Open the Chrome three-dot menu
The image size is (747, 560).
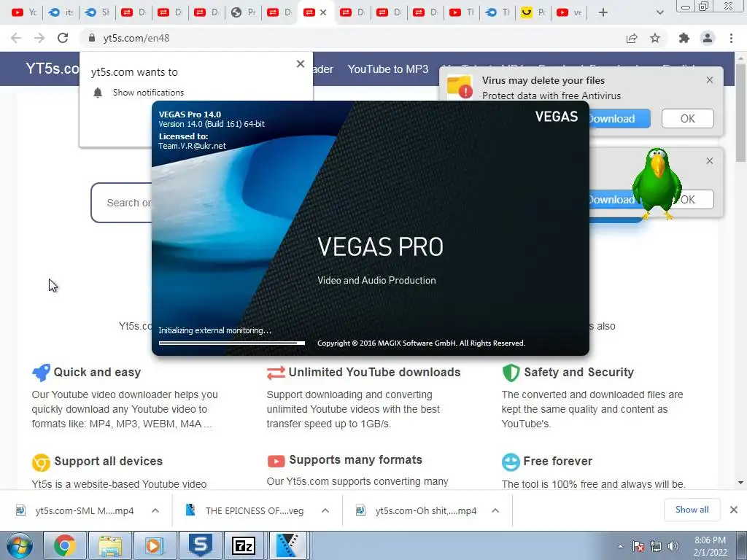tap(731, 38)
